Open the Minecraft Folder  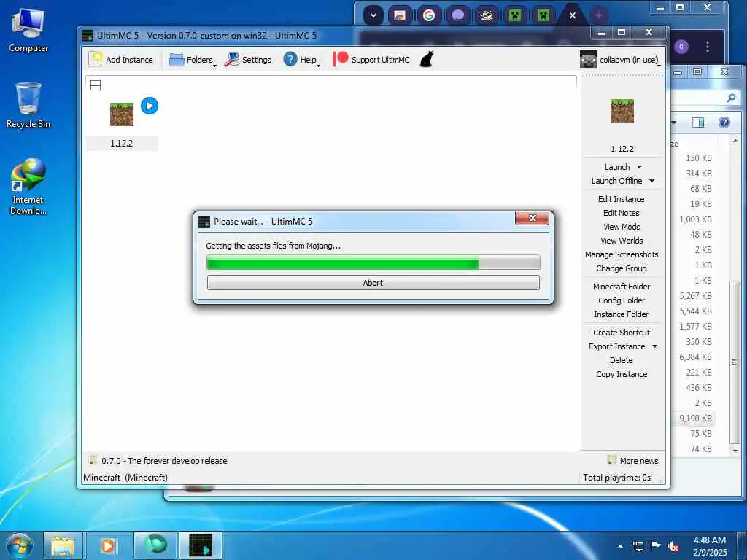click(x=622, y=286)
